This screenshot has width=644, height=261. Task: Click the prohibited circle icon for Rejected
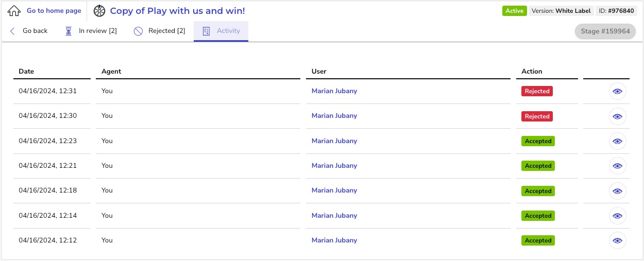pos(138,31)
